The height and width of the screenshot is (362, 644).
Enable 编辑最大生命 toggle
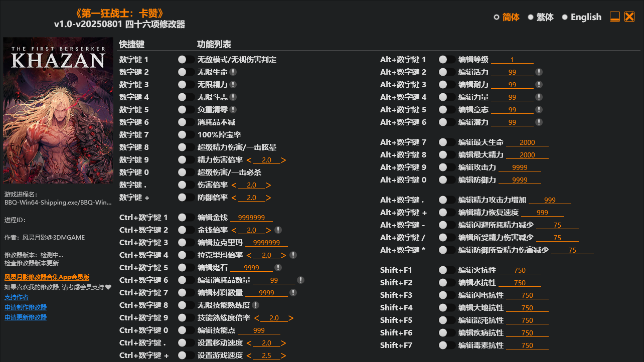[447, 142]
